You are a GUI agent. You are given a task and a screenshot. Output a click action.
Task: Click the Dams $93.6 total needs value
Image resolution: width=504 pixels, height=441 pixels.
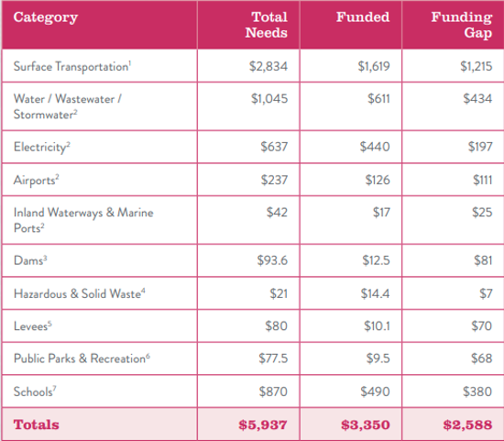pyautogui.click(x=272, y=260)
